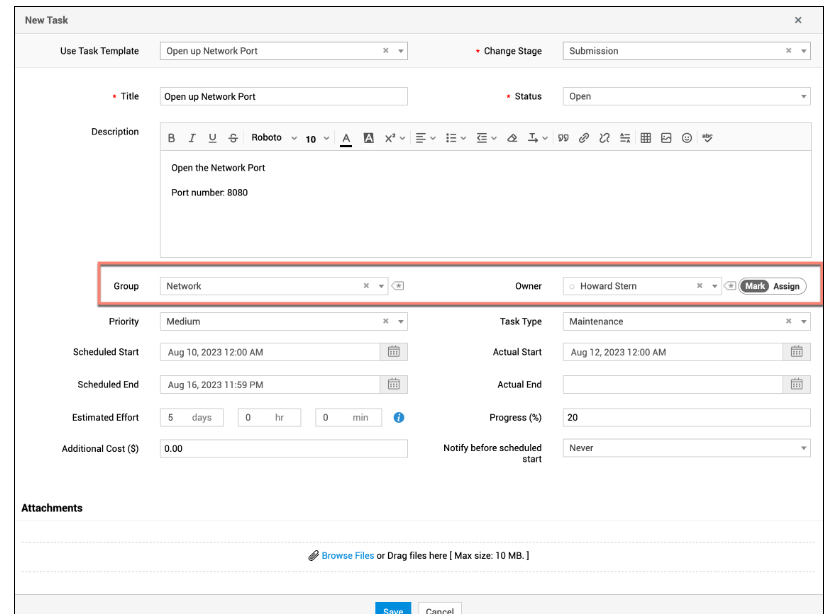Viewport: 837px width, 615px height.
Task: Click the strikethrough formatting icon
Action: [233, 138]
